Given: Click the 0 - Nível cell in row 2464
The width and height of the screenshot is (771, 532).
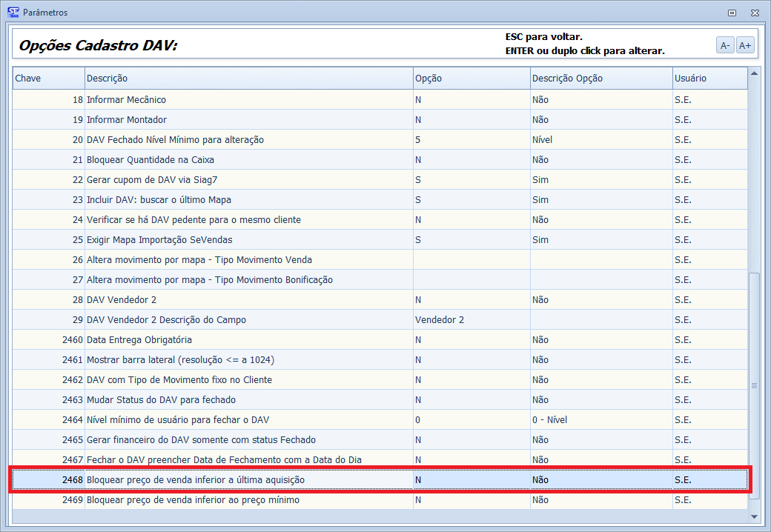Looking at the screenshot, I should [x=549, y=420].
